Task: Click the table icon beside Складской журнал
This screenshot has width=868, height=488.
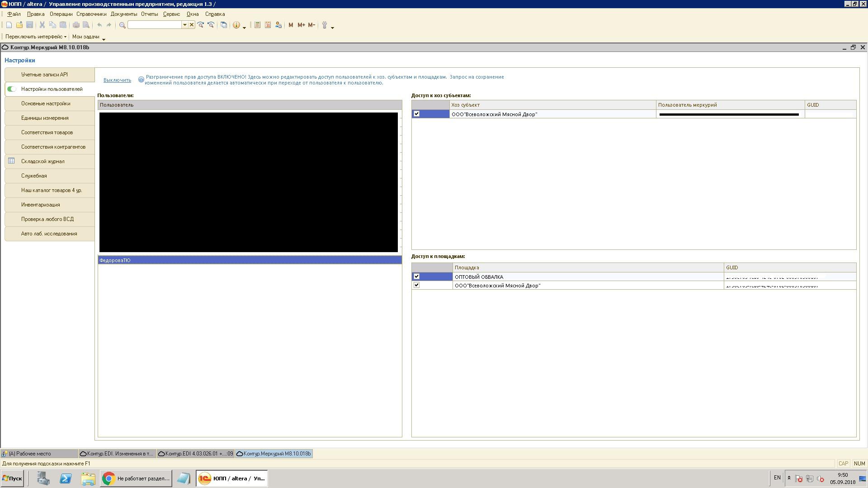Action: point(12,161)
